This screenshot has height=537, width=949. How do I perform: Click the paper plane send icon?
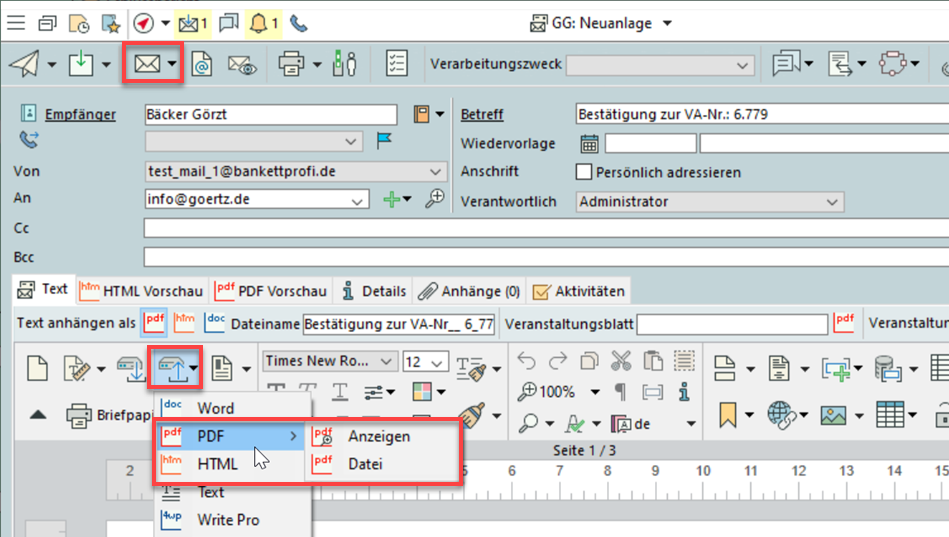pos(24,65)
